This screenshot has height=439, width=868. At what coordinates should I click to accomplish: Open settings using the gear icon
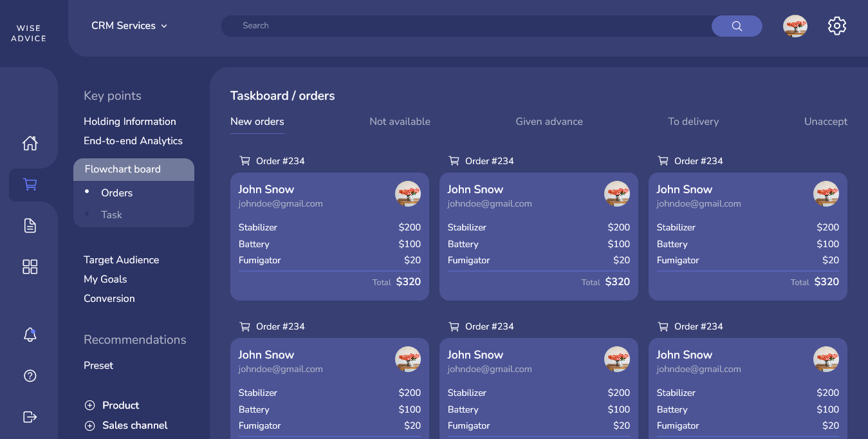coord(836,25)
